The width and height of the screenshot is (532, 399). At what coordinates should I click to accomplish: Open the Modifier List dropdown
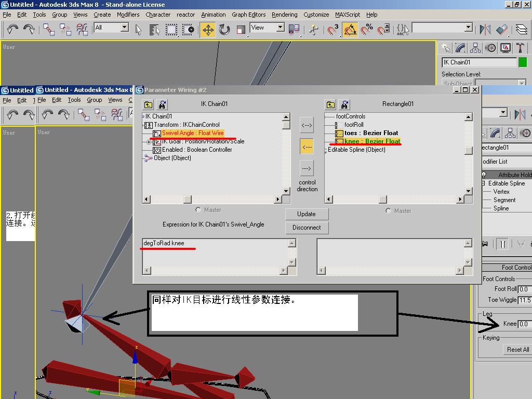(x=507, y=162)
